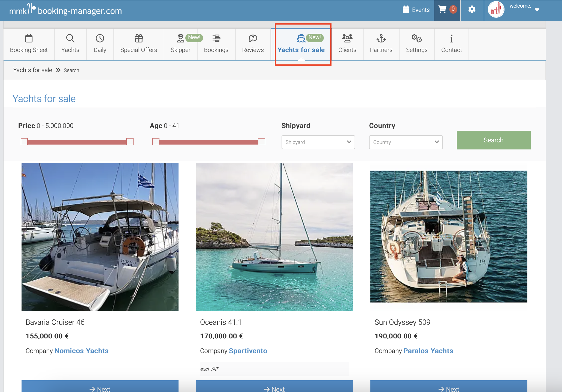Click the Events calendar icon
Screen dimensions: 562x392
click(x=406, y=10)
